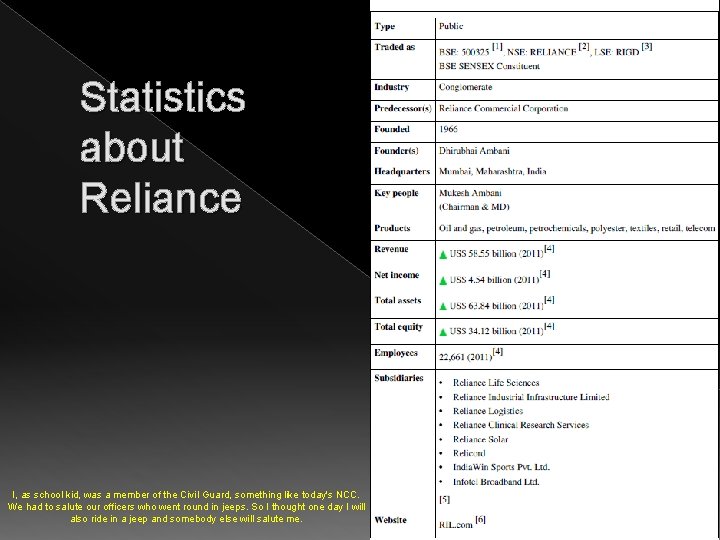Image resolution: width=720 pixels, height=540 pixels.
Task: Open reference [4] beside revenue figure
Action: [549, 248]
